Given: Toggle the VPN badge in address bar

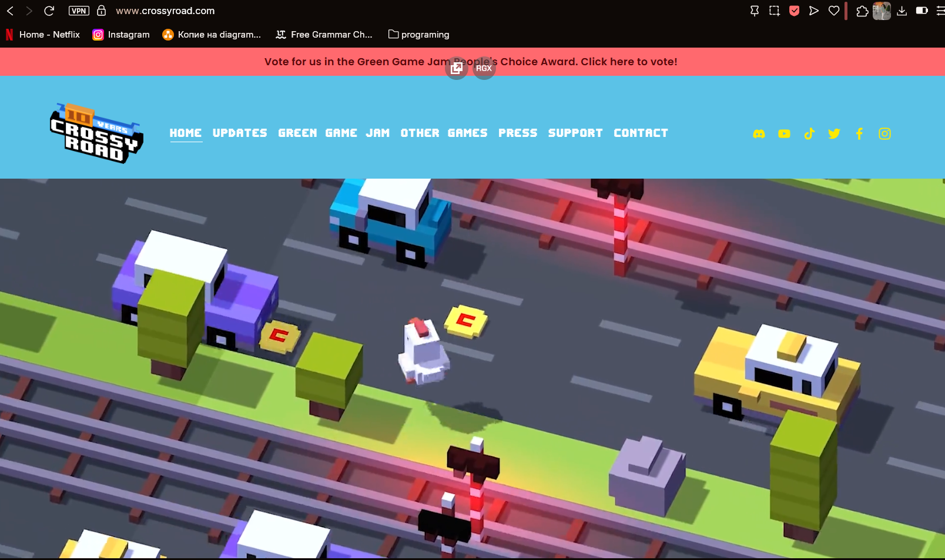Looking at the screenshot, I should (79, 11).
